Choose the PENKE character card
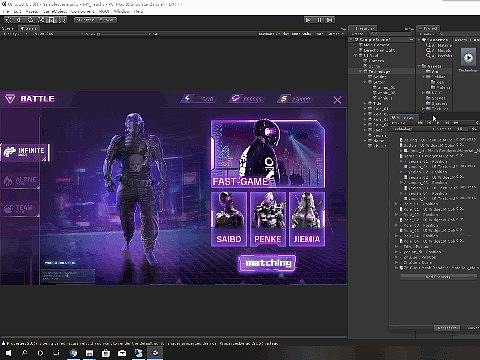 click(268, 219)
